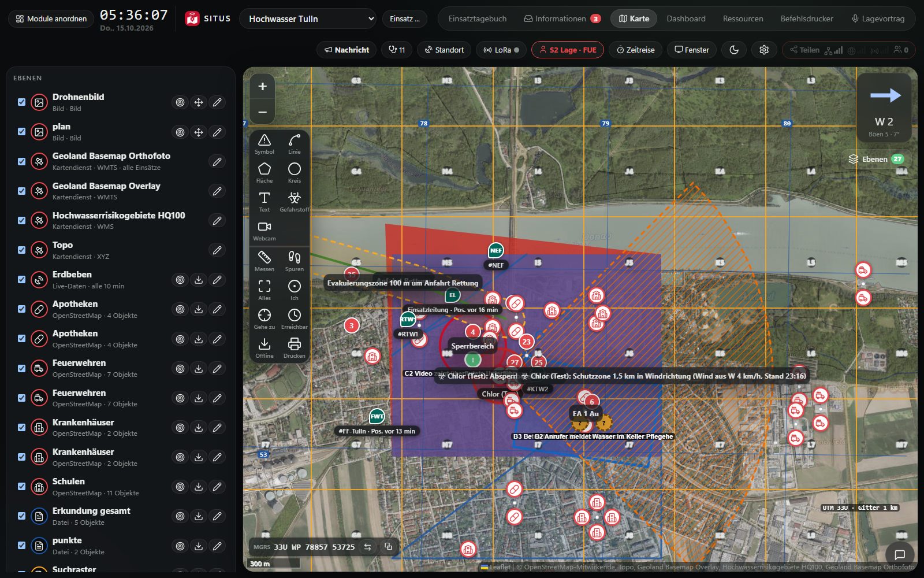Viewport: 924px width, 578px height.
Task: Open the Hochwasser Tulln operation dropdown
Action: pos(308,18)
